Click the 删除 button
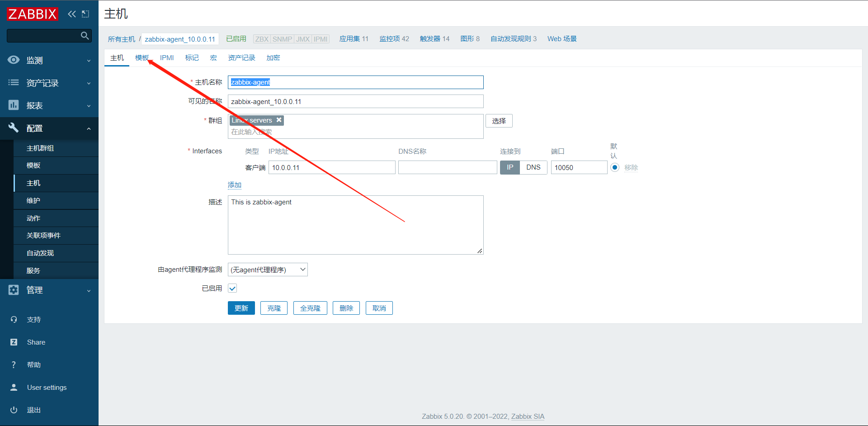This screenshot has height=426, width=868. pos(346,308)
